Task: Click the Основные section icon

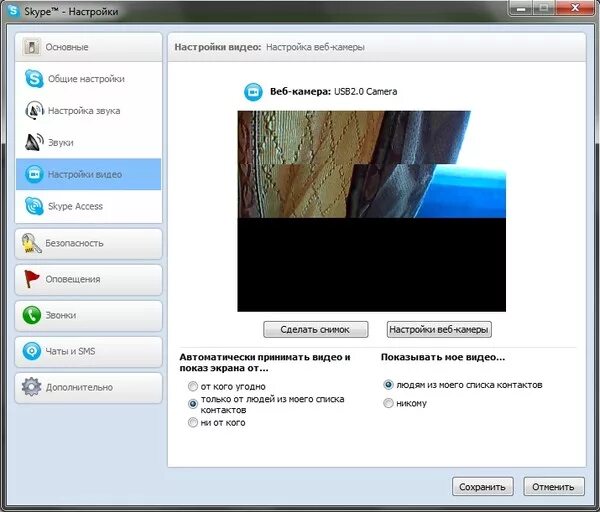Action: [31, 47]
